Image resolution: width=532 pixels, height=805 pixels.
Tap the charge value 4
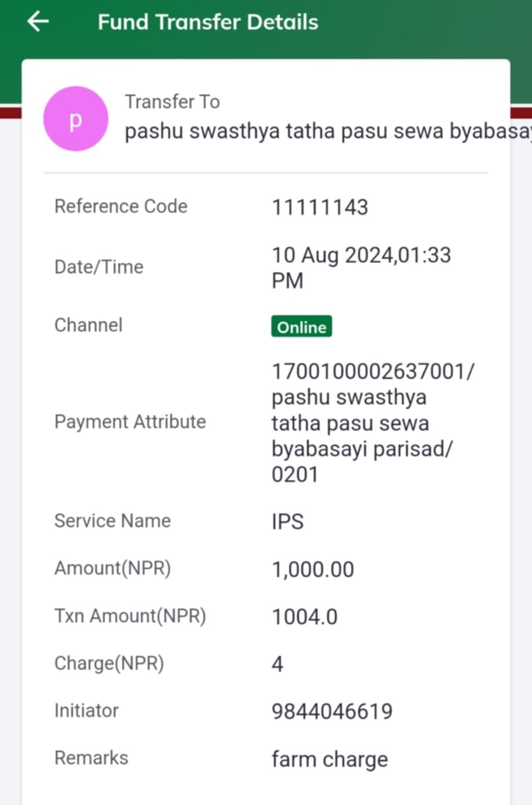[278, 664]
